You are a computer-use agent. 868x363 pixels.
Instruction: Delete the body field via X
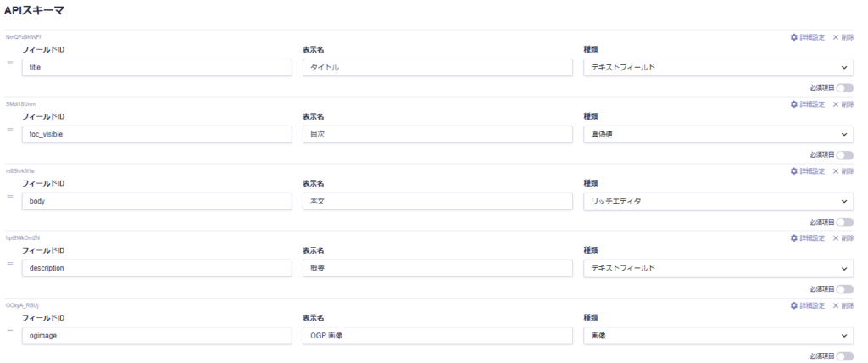pos(843,171)
